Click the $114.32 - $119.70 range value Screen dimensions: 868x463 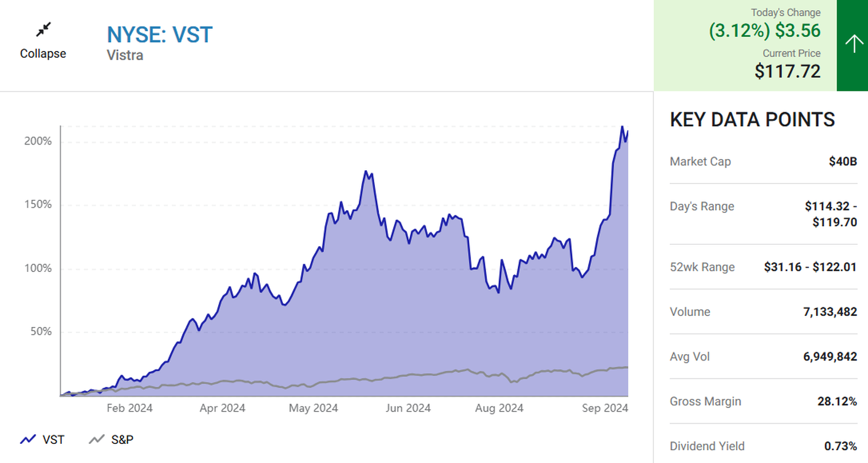tap(830, 214)
